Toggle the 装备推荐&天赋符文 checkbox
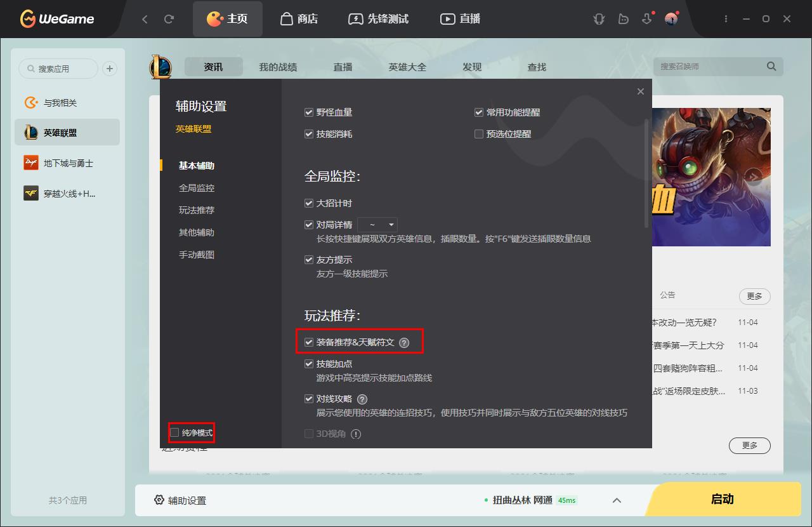Viewport: 812px width, 527px height. [309, 342]
